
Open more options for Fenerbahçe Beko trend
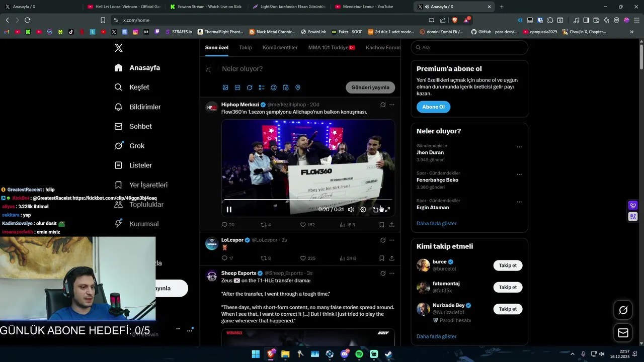[x=519, y=174]
